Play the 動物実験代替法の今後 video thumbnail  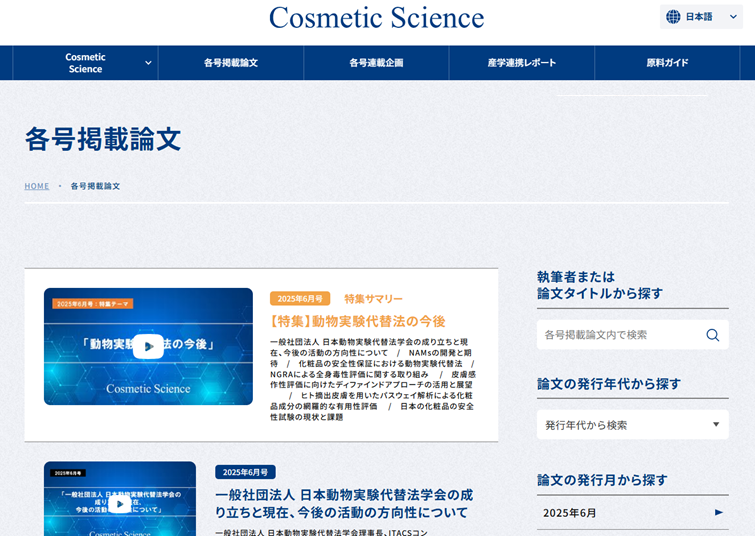click(x=148, y=346)
